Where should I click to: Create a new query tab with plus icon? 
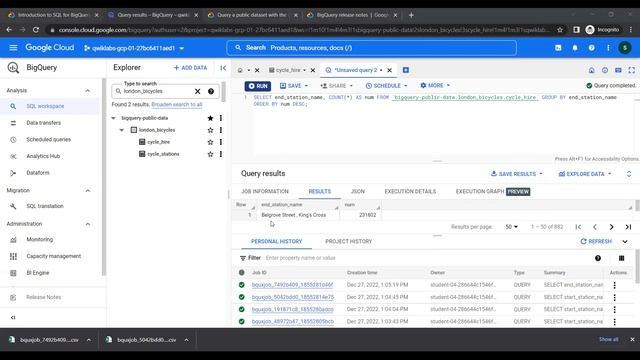coord(406,70)
